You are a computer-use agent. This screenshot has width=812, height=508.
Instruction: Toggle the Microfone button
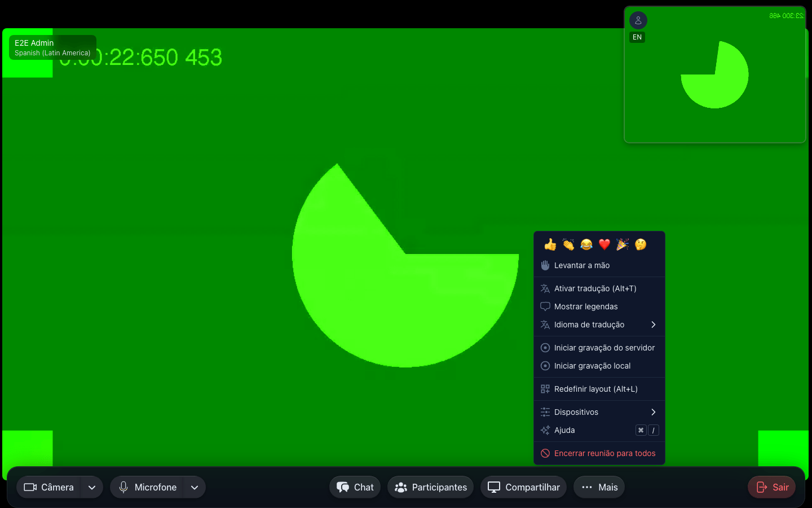(147, 487)
